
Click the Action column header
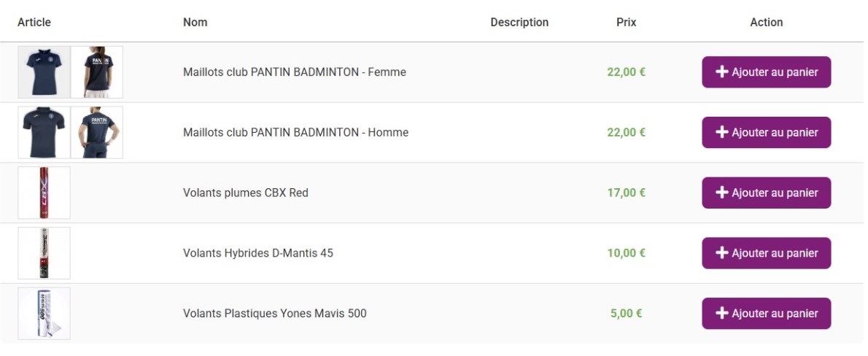coord(766,23)
